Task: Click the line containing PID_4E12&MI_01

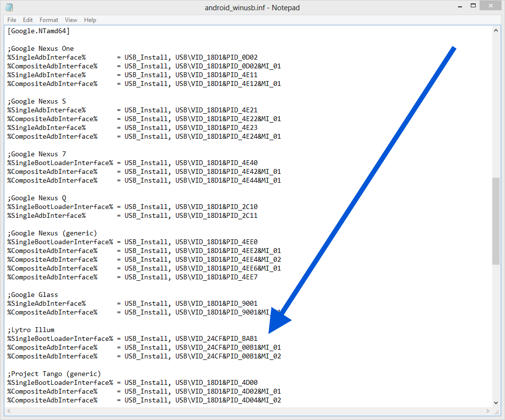Action: [144, 84]
